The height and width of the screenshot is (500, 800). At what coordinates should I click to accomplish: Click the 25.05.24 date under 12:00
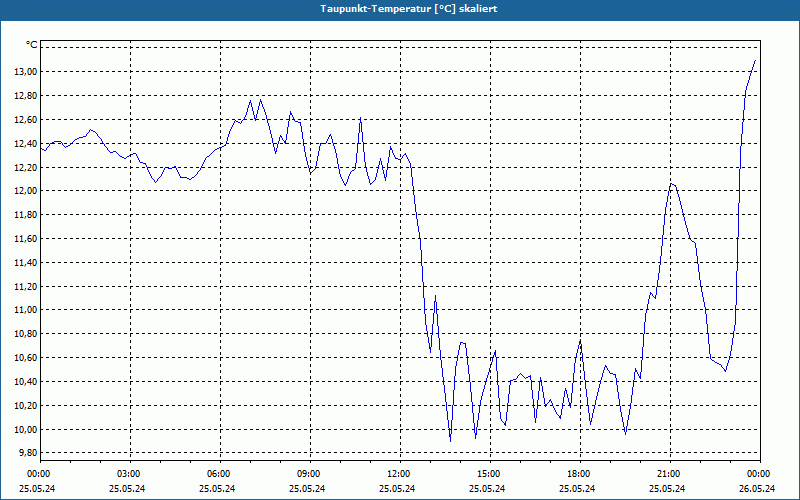(x=397, y=488)
